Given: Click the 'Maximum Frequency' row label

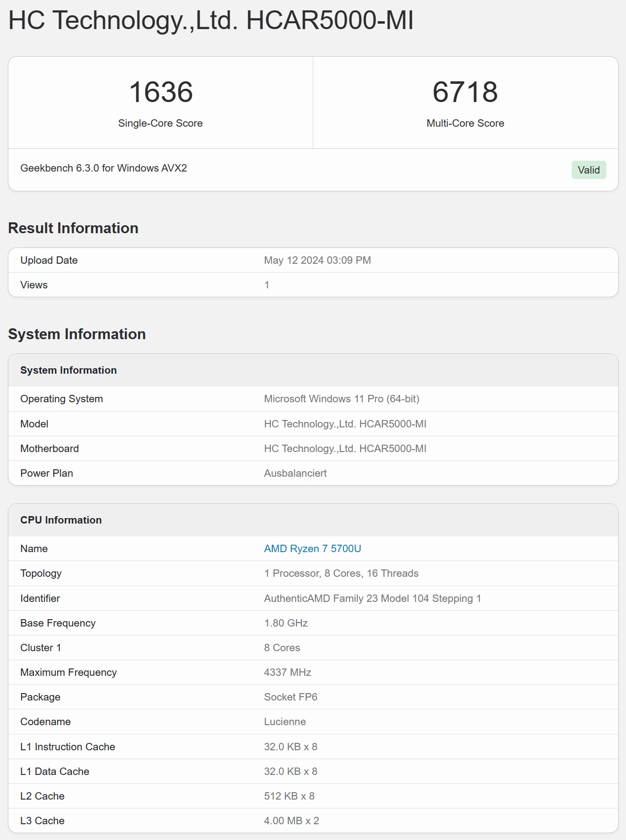Looking at the screenshot, I should [69, 672].
